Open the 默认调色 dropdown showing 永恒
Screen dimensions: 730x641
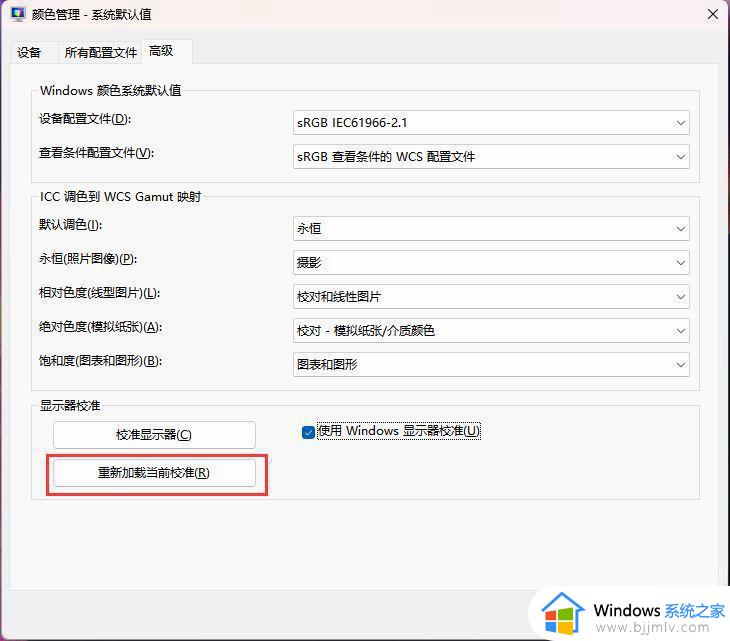point(491,229)
